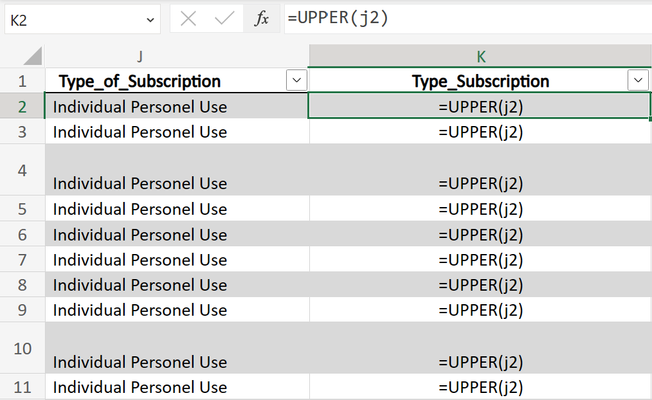This screenshot has width=652, height=400.
Task: Click the Name Box showing K2
Action: tap(82, 20)
